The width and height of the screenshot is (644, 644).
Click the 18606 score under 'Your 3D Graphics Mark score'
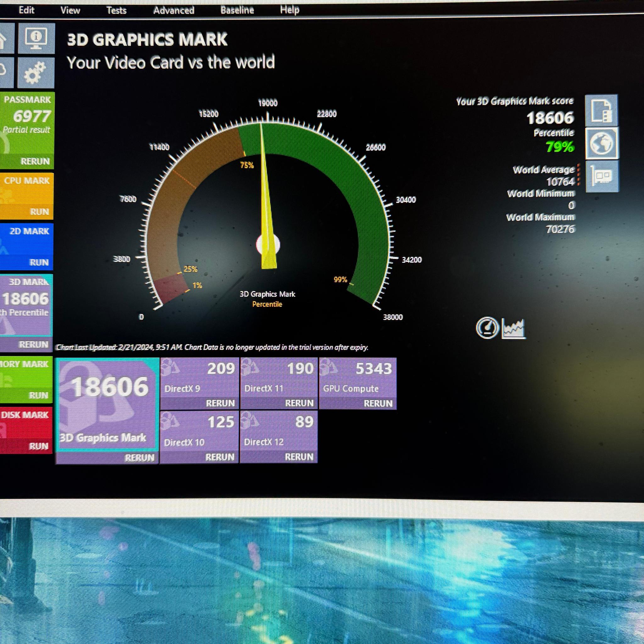(550, 118)
